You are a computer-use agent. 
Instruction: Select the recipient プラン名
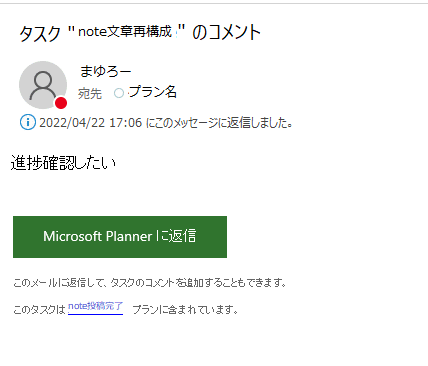(x=152, y=92)
